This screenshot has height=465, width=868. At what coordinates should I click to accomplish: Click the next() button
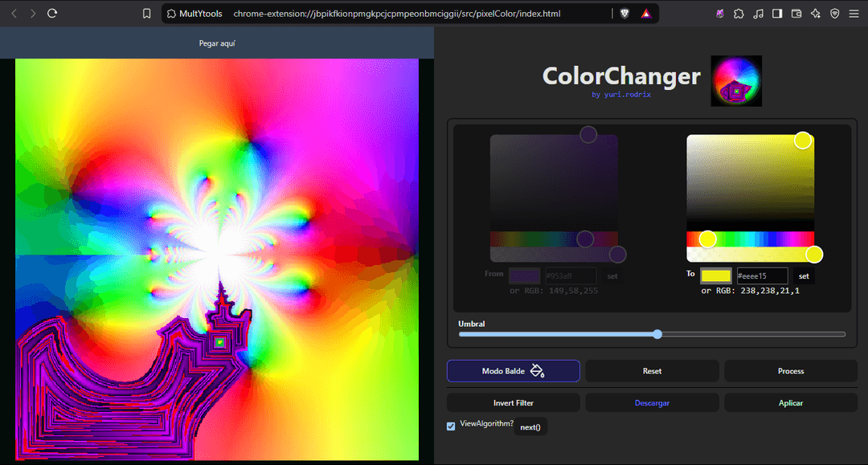(x=530, y=427)
